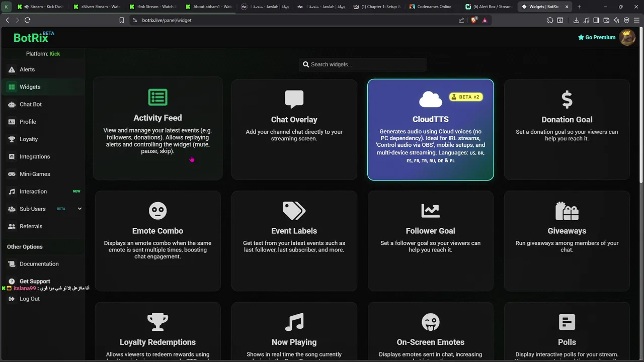Open the Chat Bot section
Image resolution: width=644 pixels, height=362 pixels.
pos(42,104)
